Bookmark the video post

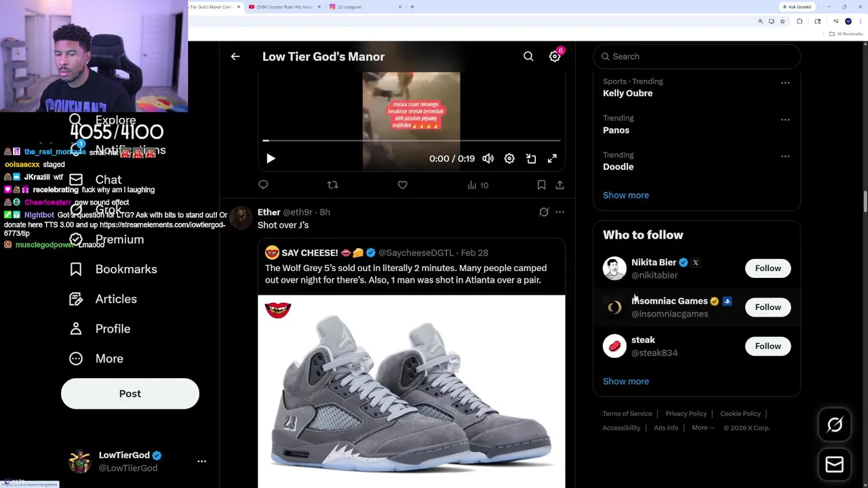(541, 184)
